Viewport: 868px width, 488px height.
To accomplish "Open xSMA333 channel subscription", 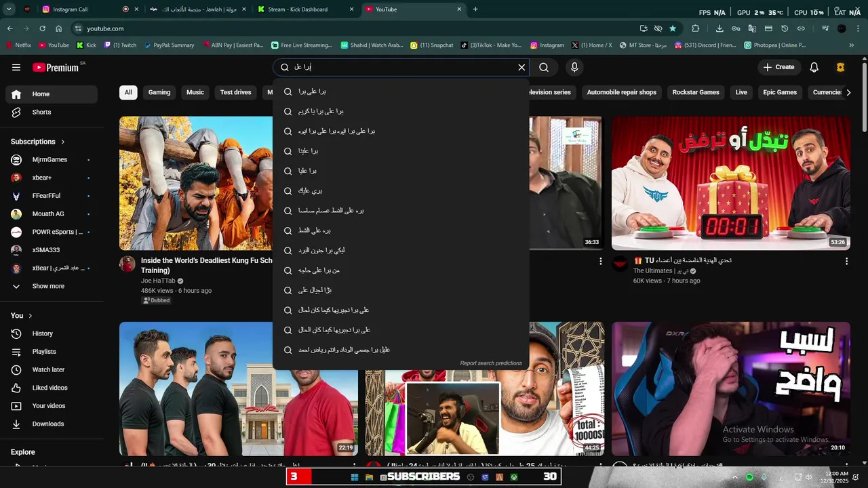I will pos(52,250).
